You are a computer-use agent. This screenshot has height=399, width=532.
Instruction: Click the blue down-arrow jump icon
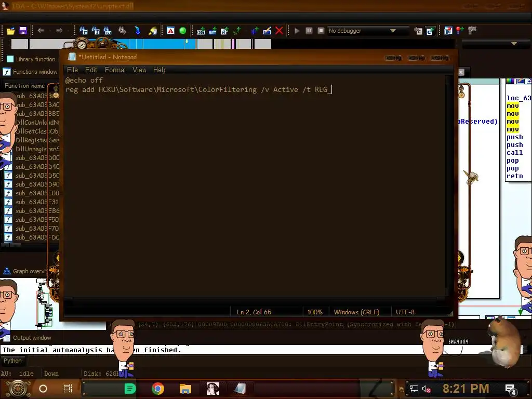click(137, 31)
